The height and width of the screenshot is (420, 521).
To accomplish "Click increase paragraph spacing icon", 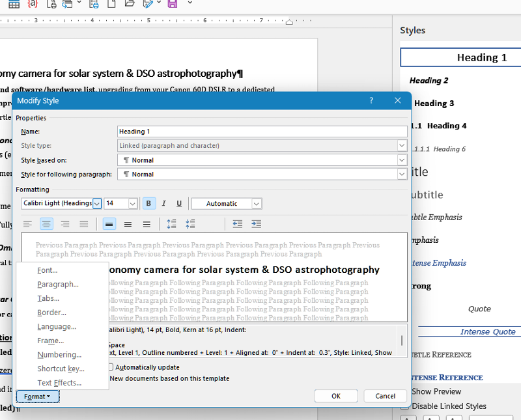I will point(171,224).
